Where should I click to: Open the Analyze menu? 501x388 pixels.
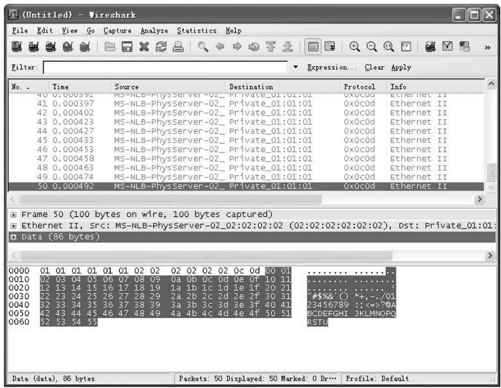click(x=154, y=31)
